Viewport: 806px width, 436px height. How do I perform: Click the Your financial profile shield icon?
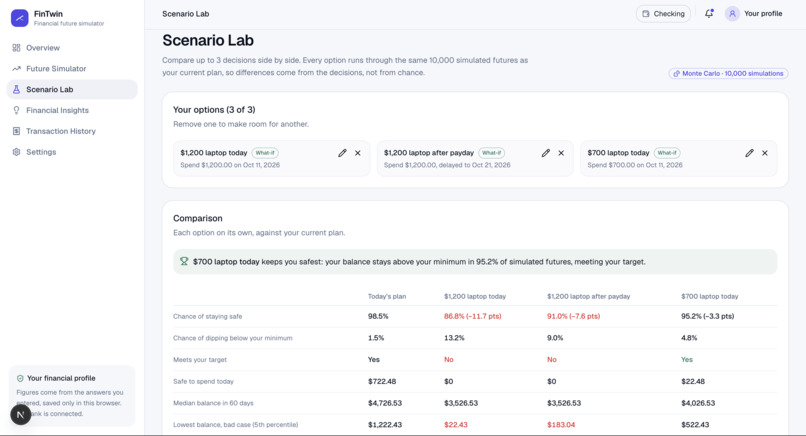click(x=20, y=378)
